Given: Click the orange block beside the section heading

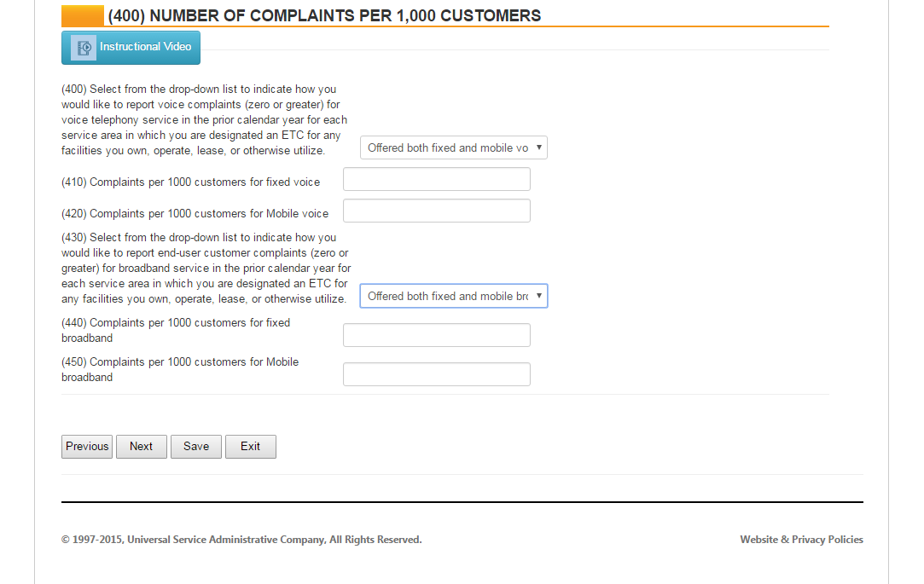Looking at the screenshot, I should tap(83, 15).
